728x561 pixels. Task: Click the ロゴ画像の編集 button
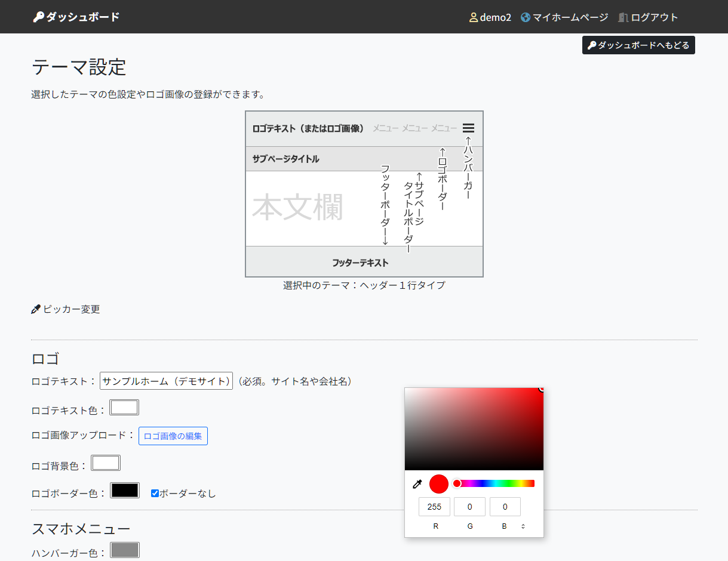coord(173,436)
